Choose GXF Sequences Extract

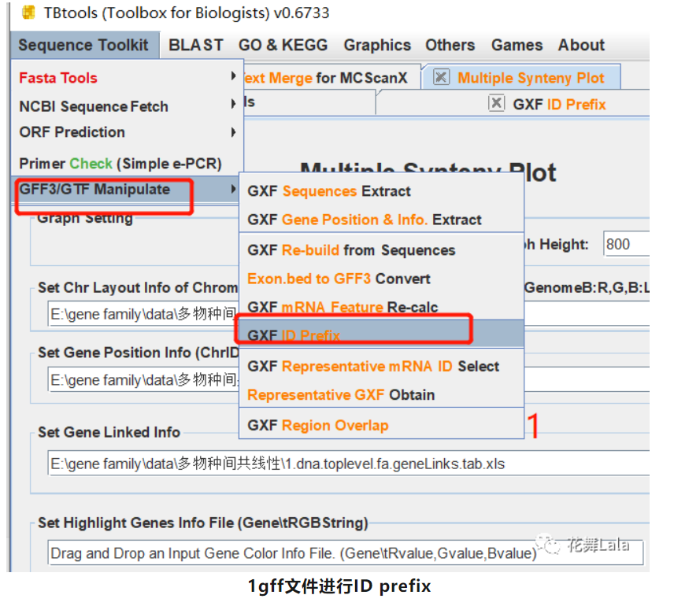381,191
